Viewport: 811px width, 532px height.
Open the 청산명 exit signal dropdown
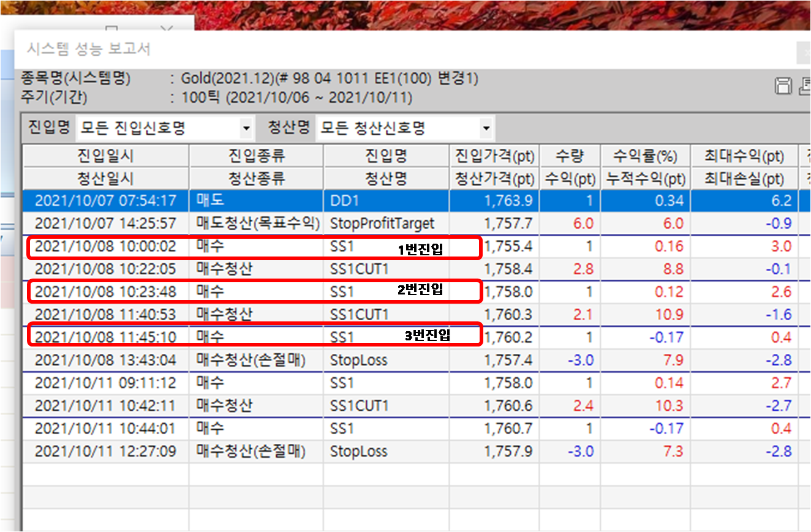coord(486,129)
